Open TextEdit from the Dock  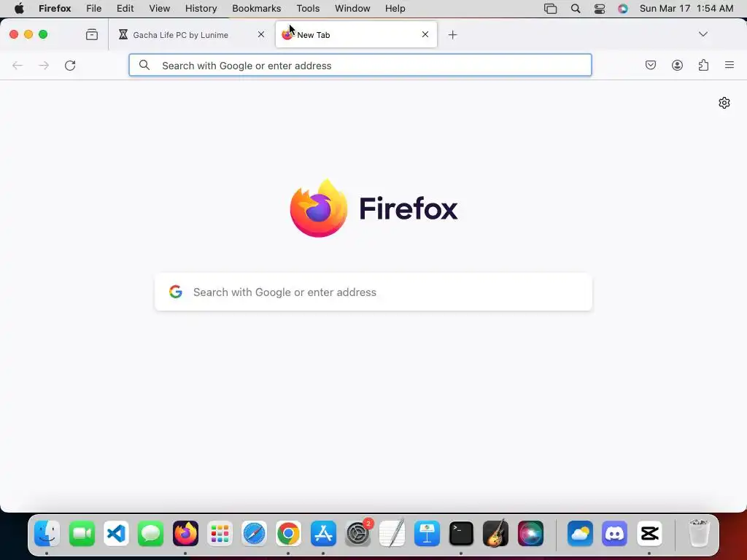point(392,533)
